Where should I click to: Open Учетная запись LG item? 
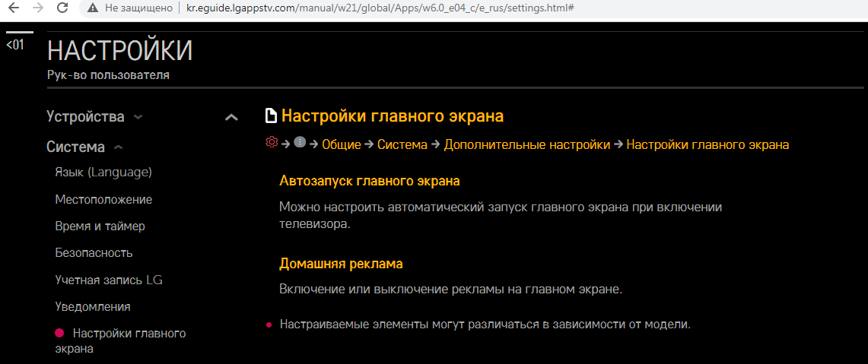pos(109,280)
